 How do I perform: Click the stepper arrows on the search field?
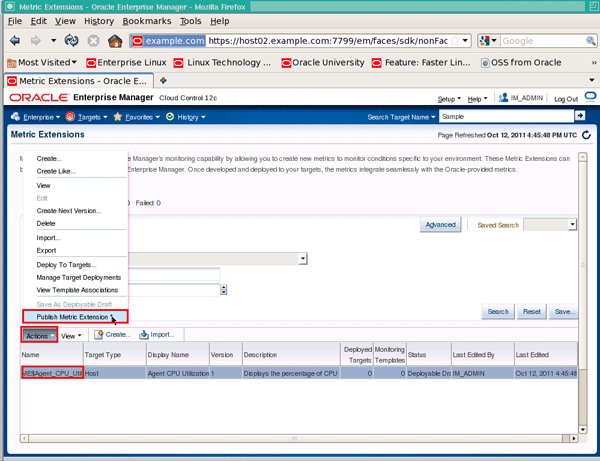pyautogui.click(x=223, y=290)
